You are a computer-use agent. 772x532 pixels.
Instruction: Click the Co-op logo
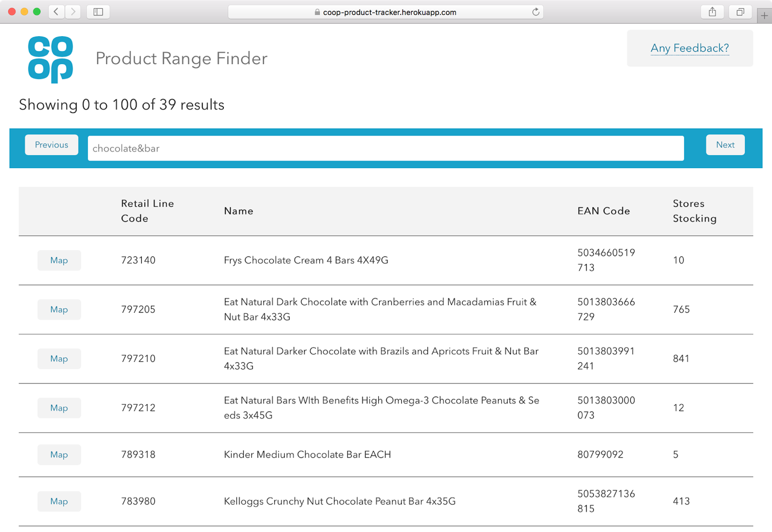coord(51,59)
